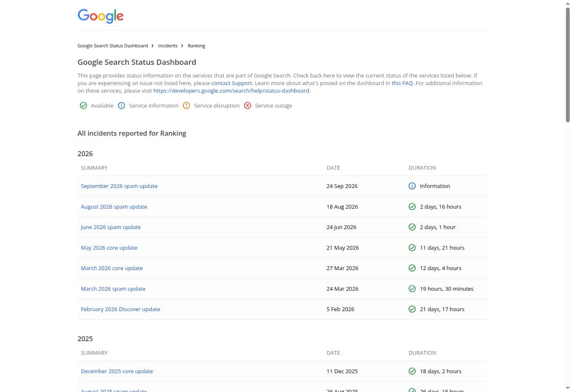Screen dimensions: 571x392
Task: Click the Available green check legend icon
Action: pyautogui.click(x=83, y=105)
